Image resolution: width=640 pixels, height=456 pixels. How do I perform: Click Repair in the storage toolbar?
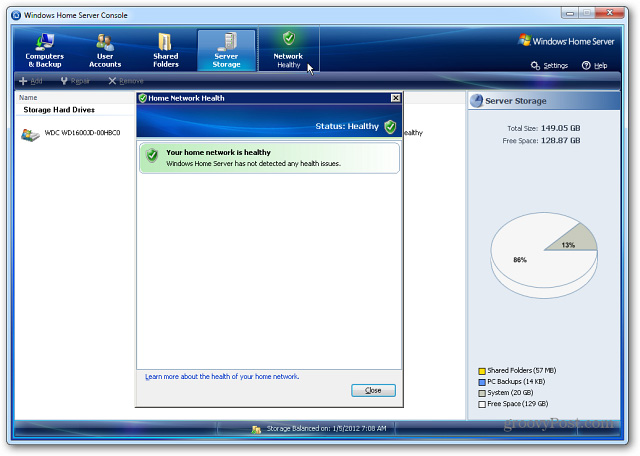pos(75,81)
